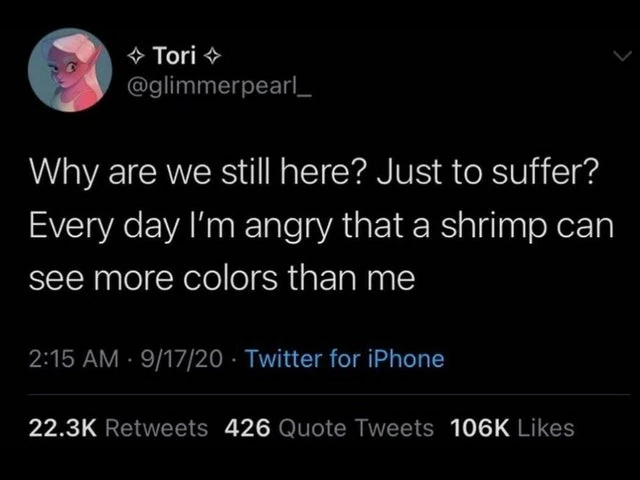The height and width of the screenshot is (480, 640).
Task: Open the 426 Quote Tweets list
Action: pos(329,429)
